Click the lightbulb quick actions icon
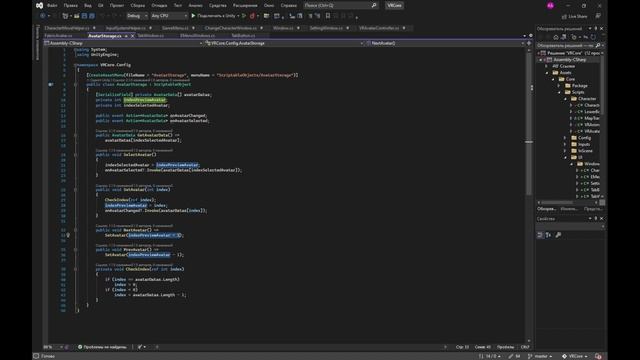The height and width of the screenshot is (360, 640). [x=68, y=236]
